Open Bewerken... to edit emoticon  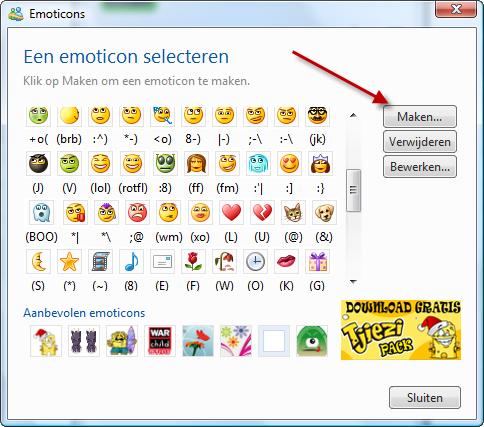[420, 166]
